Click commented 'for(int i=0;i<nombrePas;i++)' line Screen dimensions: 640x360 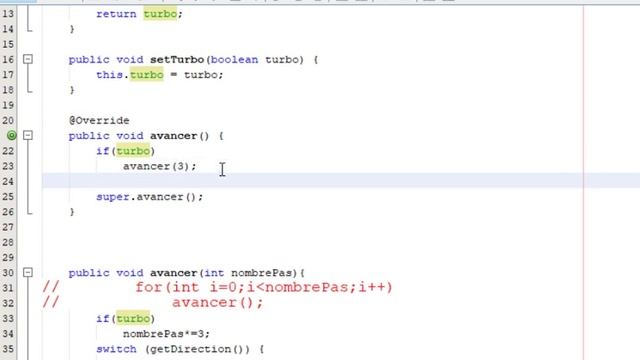click(x=264, y=287)
